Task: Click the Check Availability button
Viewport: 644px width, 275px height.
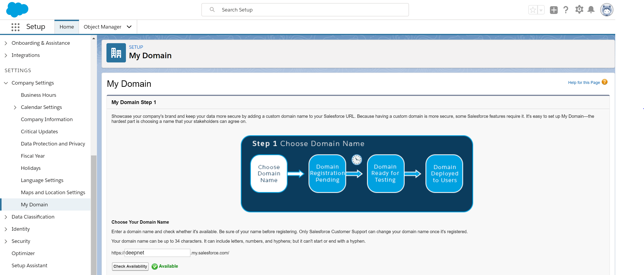Action: click(130, 266)
